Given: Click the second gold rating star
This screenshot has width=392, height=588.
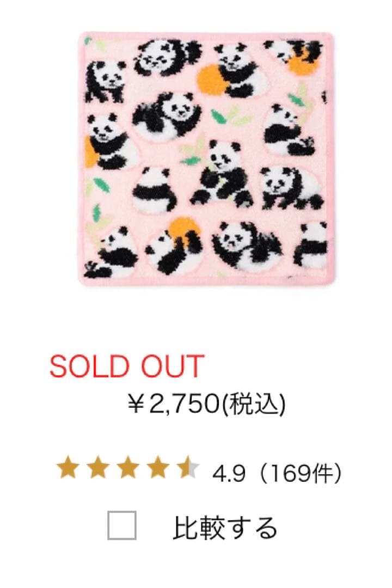Looking at the screenshot, I should 98,467.
